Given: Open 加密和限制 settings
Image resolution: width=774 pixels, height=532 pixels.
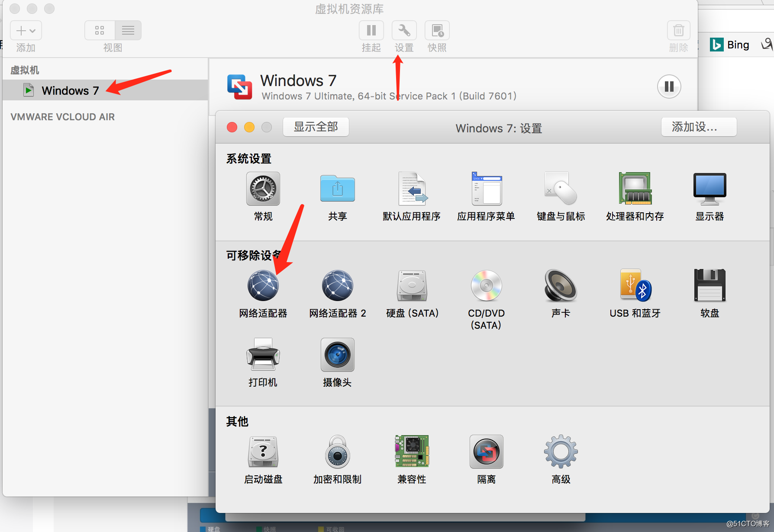Looking at the screenshot, I should 338,452.
